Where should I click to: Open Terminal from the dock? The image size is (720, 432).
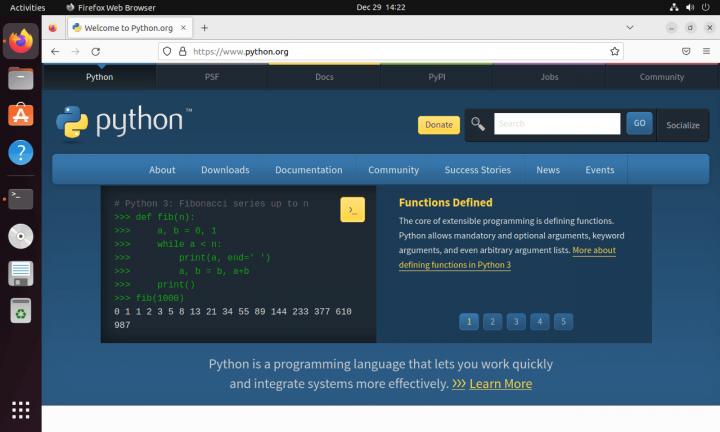[x=21, y=198]
